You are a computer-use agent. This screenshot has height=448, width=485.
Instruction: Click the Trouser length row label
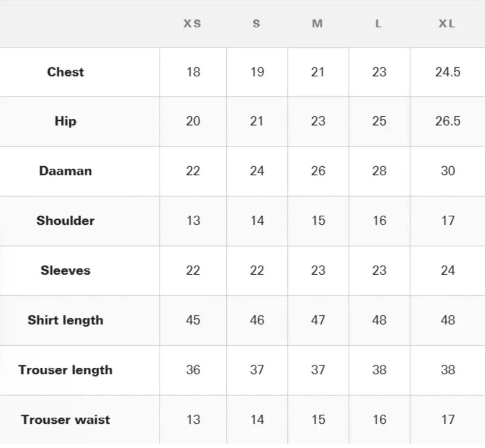[x=65, y=370]
